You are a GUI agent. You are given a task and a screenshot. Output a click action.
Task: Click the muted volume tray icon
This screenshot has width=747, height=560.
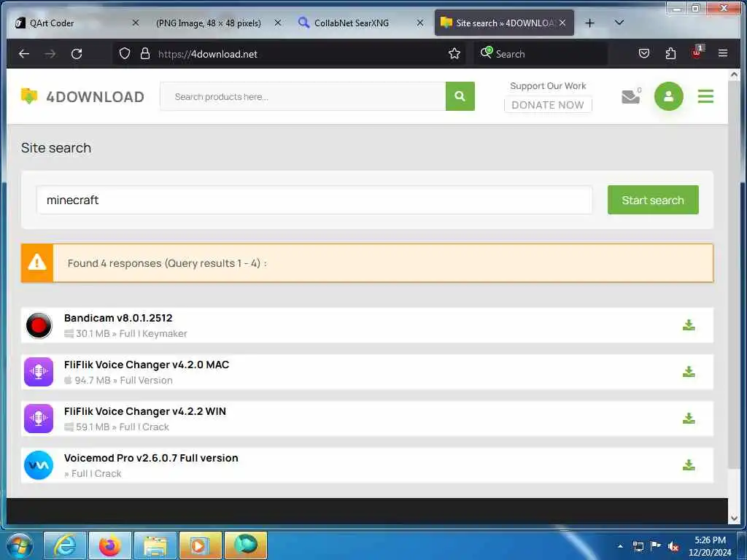tap(673, 547)
